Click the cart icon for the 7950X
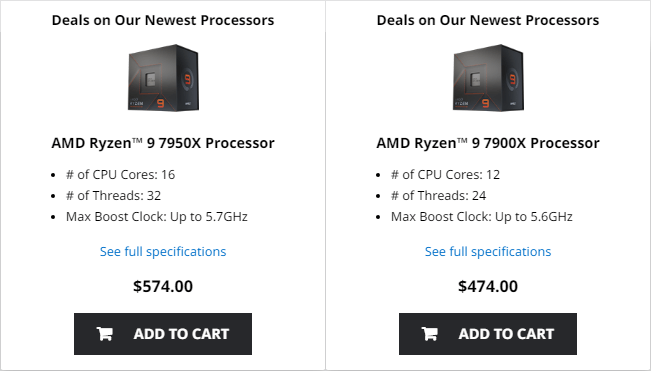The width and height of the screenshot is (651, 371). point(105,334)
